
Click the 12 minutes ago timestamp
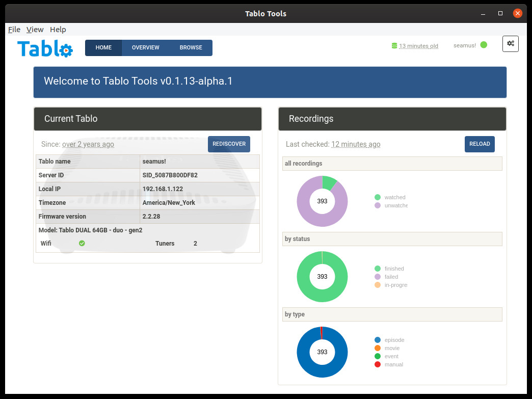[356, 144]
